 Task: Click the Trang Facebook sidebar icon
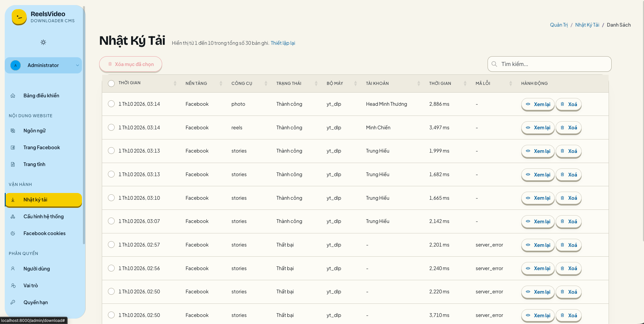click(x=13, y=148)
